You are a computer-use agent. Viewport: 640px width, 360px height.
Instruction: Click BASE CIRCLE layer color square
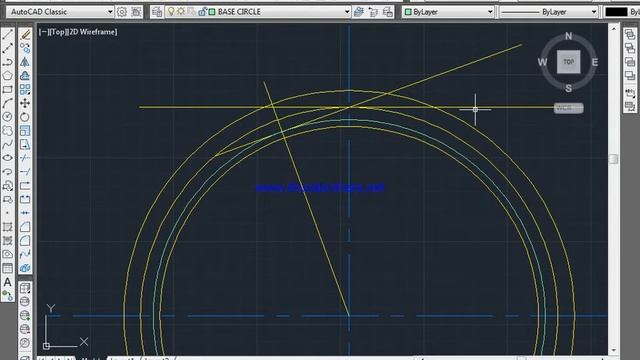(x=212, y=12)
